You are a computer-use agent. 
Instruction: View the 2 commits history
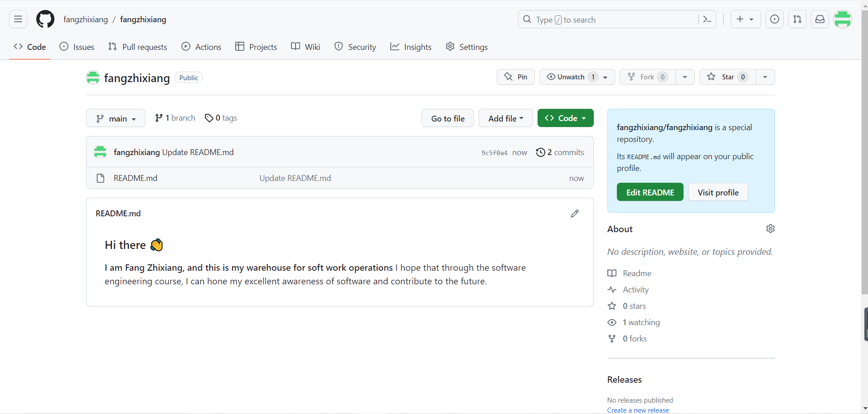click(x=560, y=152)
